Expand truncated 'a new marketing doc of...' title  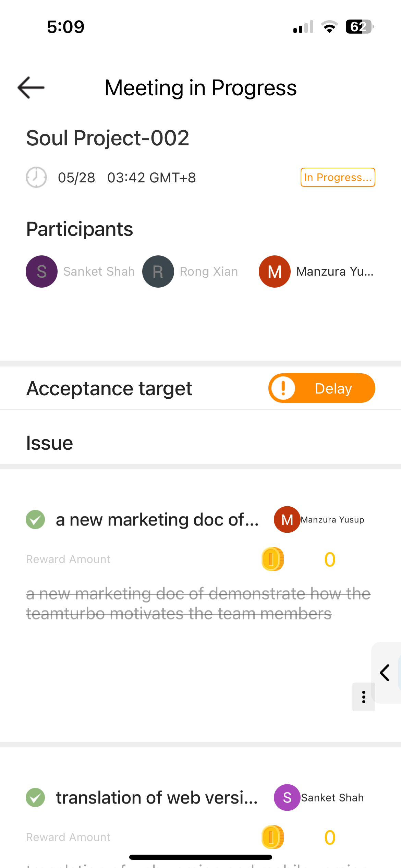pyautogui.click(x=157, y=520)
